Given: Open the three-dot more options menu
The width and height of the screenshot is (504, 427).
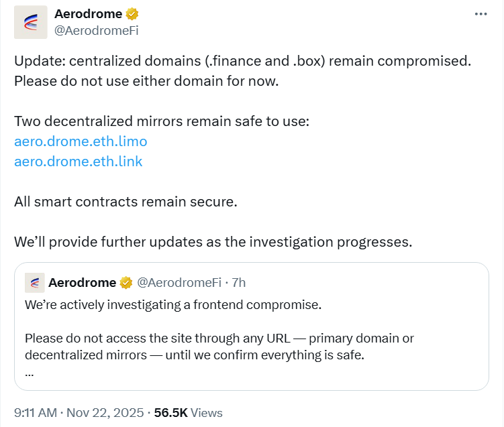Looking at the screenshot, I should coord(481,14).
